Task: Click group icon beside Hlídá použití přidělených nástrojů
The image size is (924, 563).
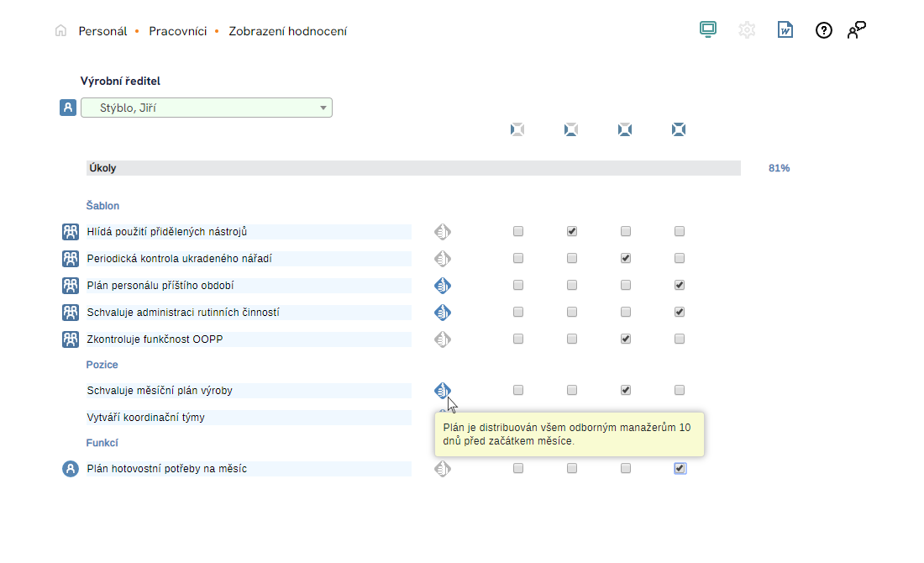Action: tap(71, 232)
